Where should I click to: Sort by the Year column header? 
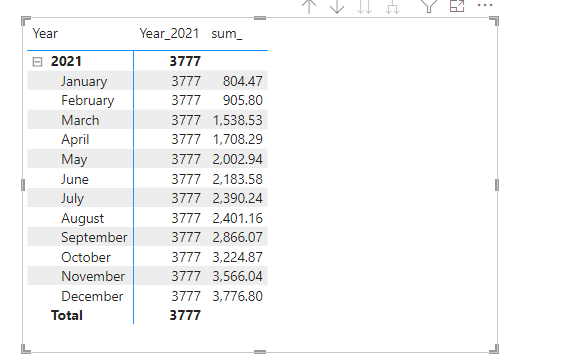click(x=45, y=34)
